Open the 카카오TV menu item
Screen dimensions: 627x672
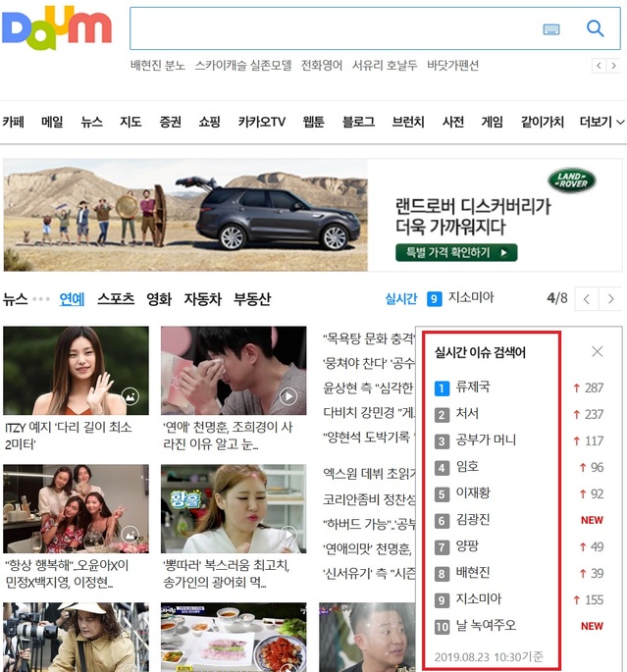[x=261, y=122]
